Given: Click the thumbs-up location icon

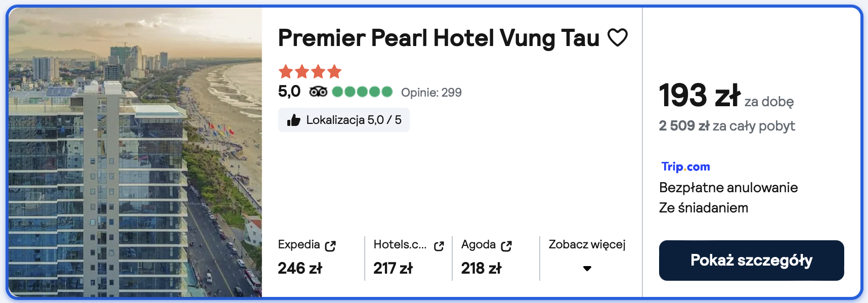Looking at the screenshot, I should [x=293, y=120].
